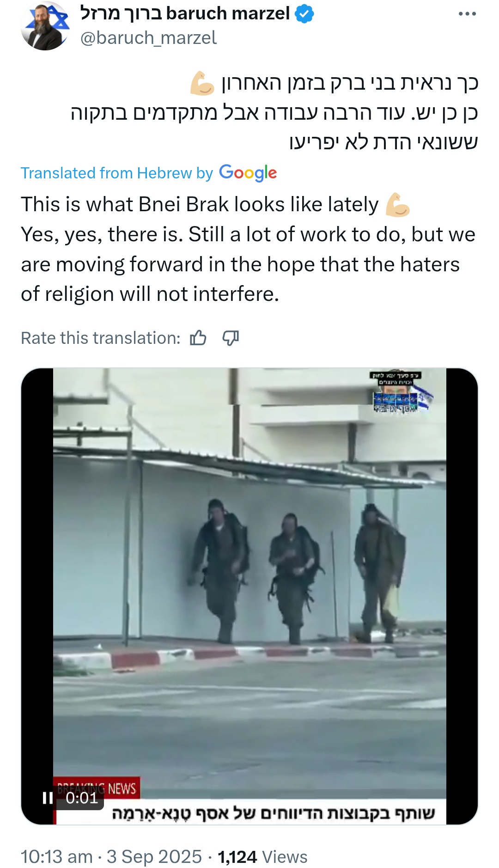Select the 3 Sep 2025 date text

(x=154, y=856)
